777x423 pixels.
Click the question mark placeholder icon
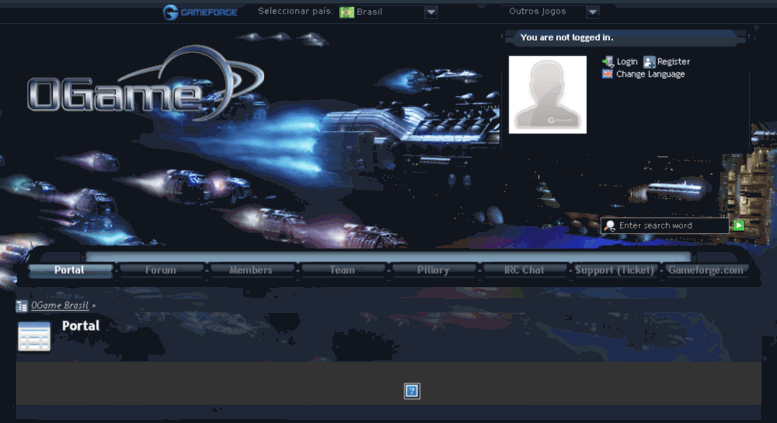point(412,391)
